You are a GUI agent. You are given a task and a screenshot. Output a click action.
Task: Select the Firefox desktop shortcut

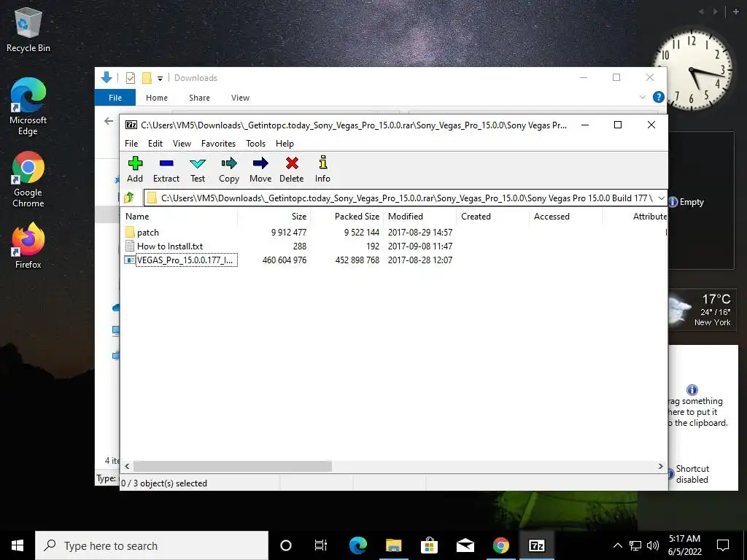point(28,246)
